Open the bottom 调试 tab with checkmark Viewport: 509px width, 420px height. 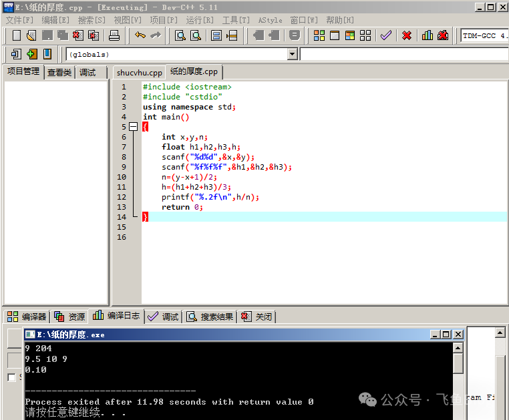point(163,317)
